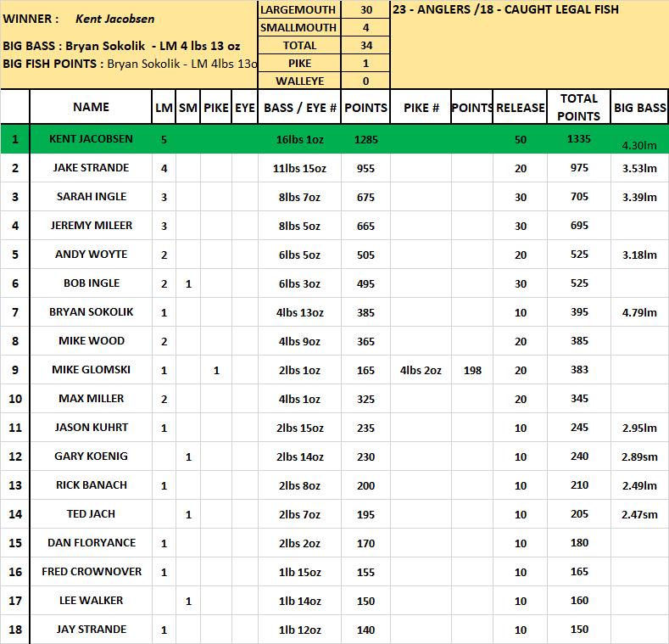The width and height of the screenshot is (669, 644).
Task: Select the BIG FISH POINTS line
Action: pos(130,64)
